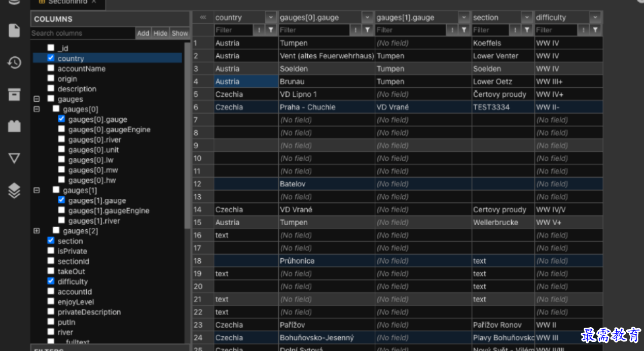Image resolution: width=644 pixels, height=351 pixels.
Task: Uncheck the gauges[1].gauge checkbox
Action: pos(61,200)
